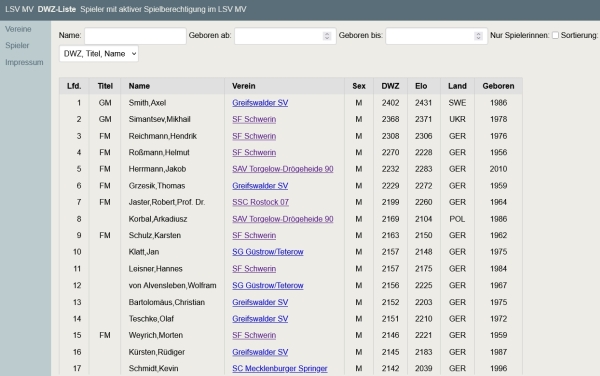Click the Sex column header
Viewport: 600px width, 376px height.
tap(359, 86)
